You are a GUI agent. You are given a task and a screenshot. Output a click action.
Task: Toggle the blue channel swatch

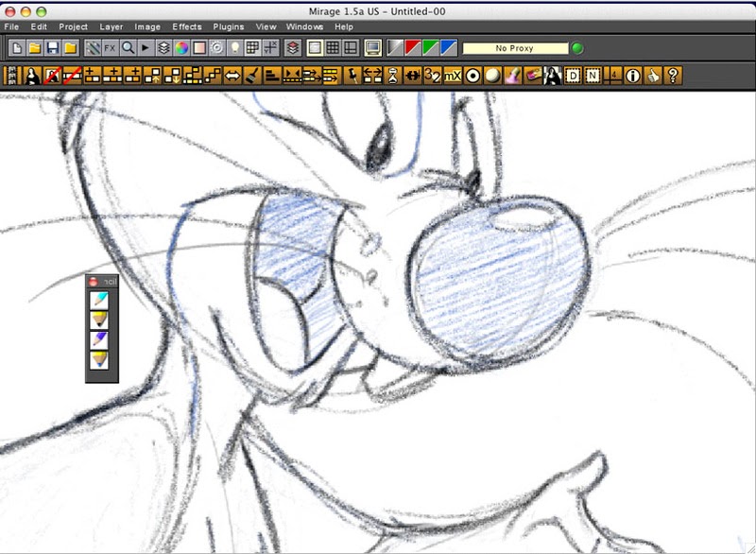coord(448,47)
